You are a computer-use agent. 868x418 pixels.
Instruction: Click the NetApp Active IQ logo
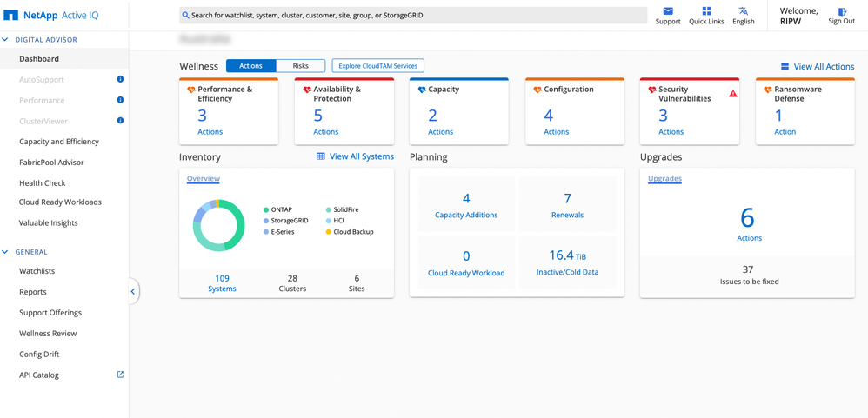tap(48, 15)
